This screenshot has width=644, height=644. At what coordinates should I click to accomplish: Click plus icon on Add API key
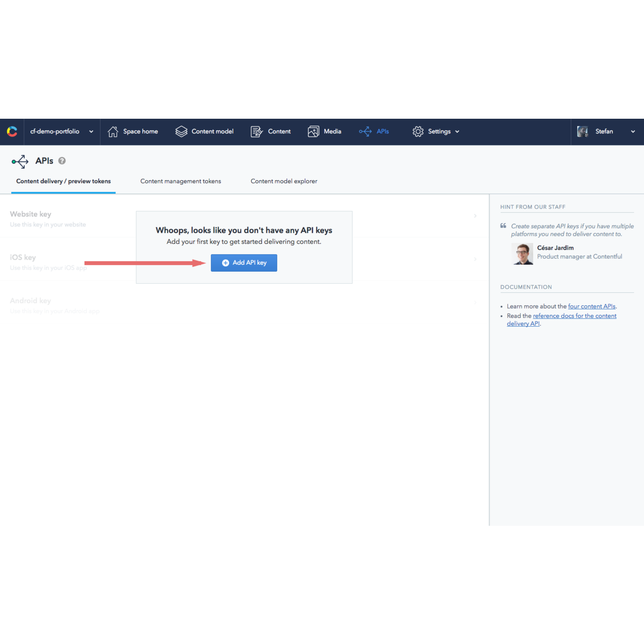pyautogui.click(x=225, y=263)
